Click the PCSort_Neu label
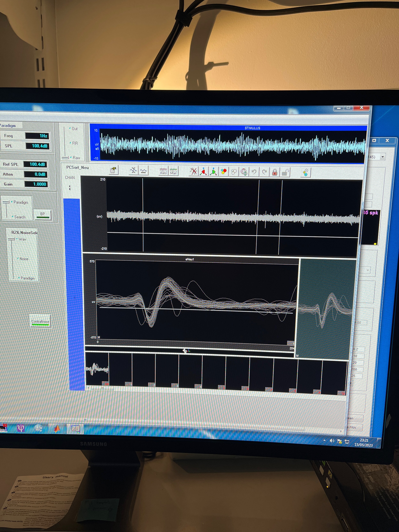The height and width of the screenshot is (532, 399). pyautogui.click(x=77, y=167)
